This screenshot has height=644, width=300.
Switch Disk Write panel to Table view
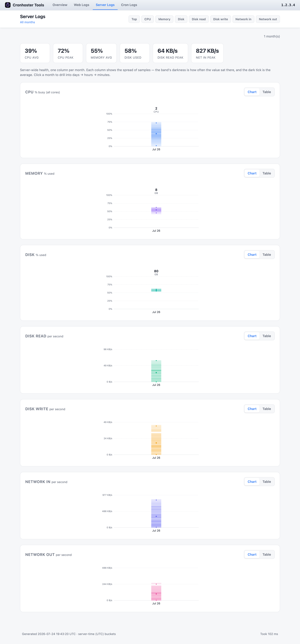click(x=266, y=409)
